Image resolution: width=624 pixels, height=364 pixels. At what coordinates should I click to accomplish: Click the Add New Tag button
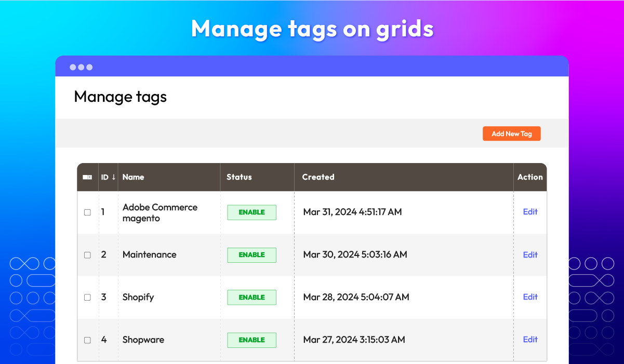click(511, 133)
